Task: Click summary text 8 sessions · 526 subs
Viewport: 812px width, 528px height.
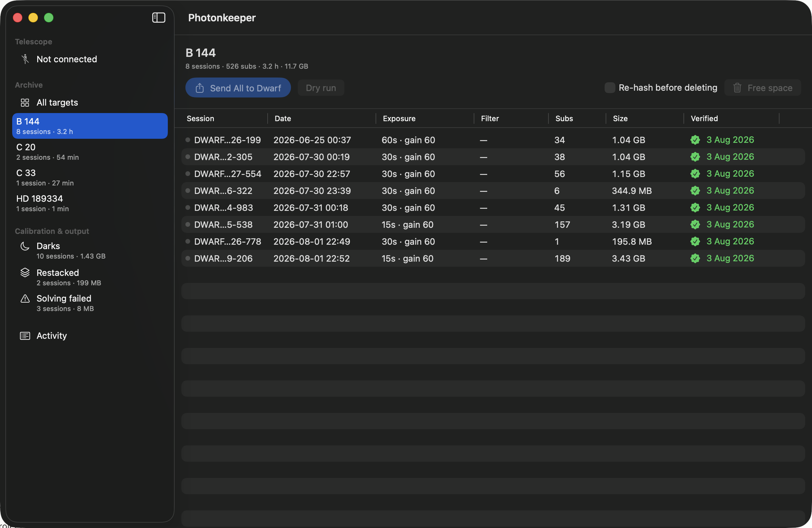Action: (x=221, y=66)
